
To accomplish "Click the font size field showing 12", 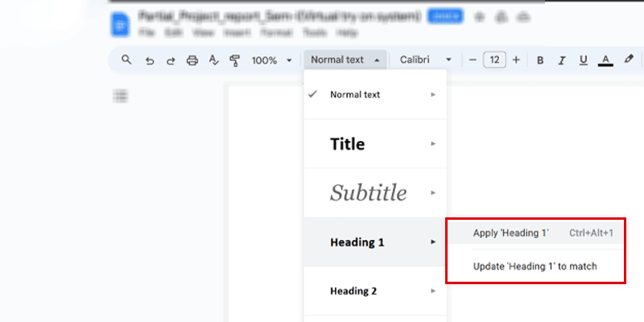I will [x=494, y=60].
